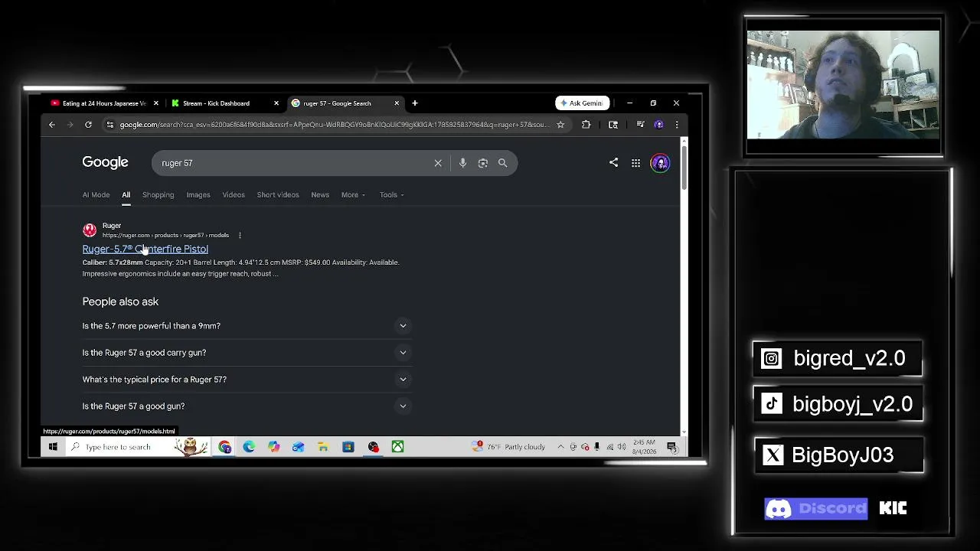Click the Ask Gemini button
The width and height of the screenshot is (980, 551).
(x=582, y=103)
